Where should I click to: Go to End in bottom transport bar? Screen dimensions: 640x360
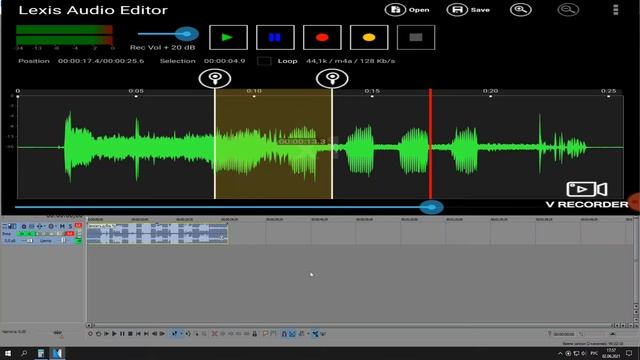coord(146,334)
